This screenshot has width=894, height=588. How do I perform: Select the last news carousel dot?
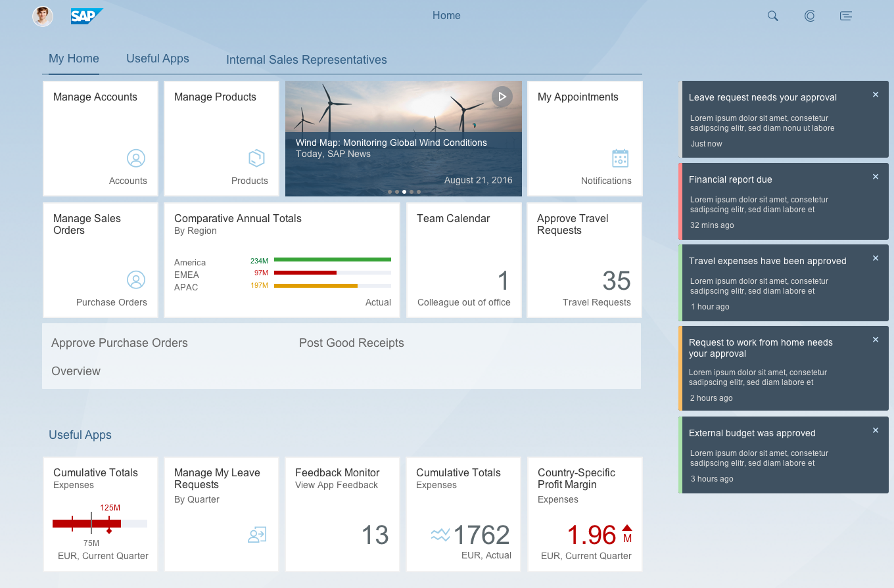tap(419, 192)
